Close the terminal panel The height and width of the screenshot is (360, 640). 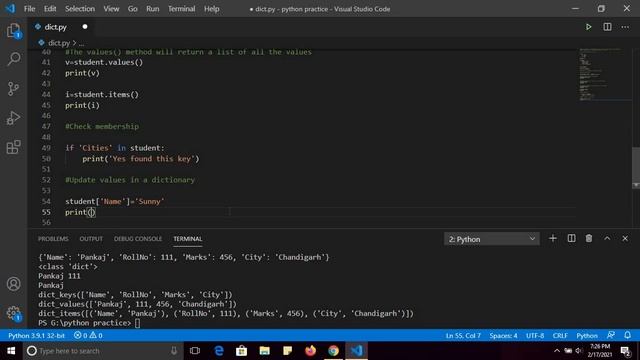point(625,238)
